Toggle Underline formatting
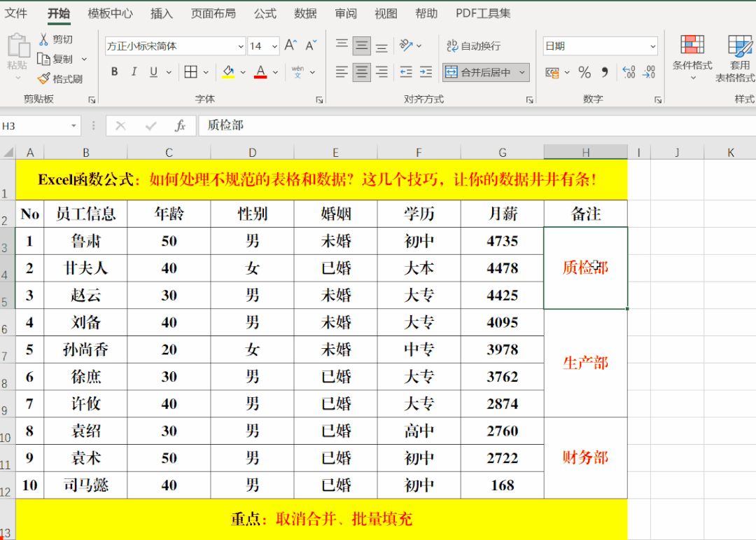Screen dimensions: 756x540 [x=153, y=72]
